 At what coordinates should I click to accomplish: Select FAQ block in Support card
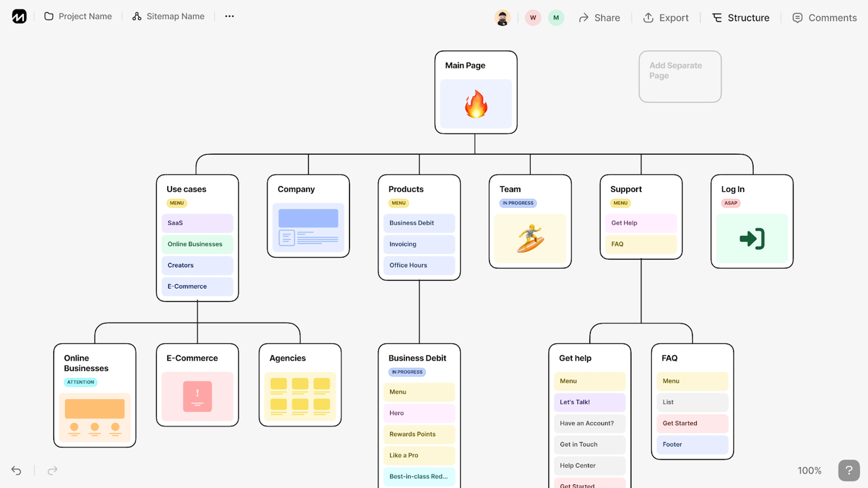641,244
